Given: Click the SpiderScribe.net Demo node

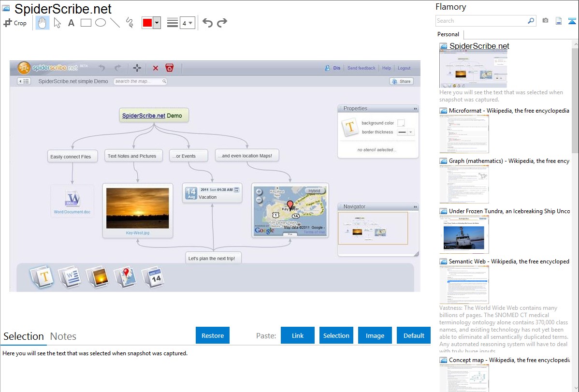Looking at the screenshot, I should click(154, 116).
